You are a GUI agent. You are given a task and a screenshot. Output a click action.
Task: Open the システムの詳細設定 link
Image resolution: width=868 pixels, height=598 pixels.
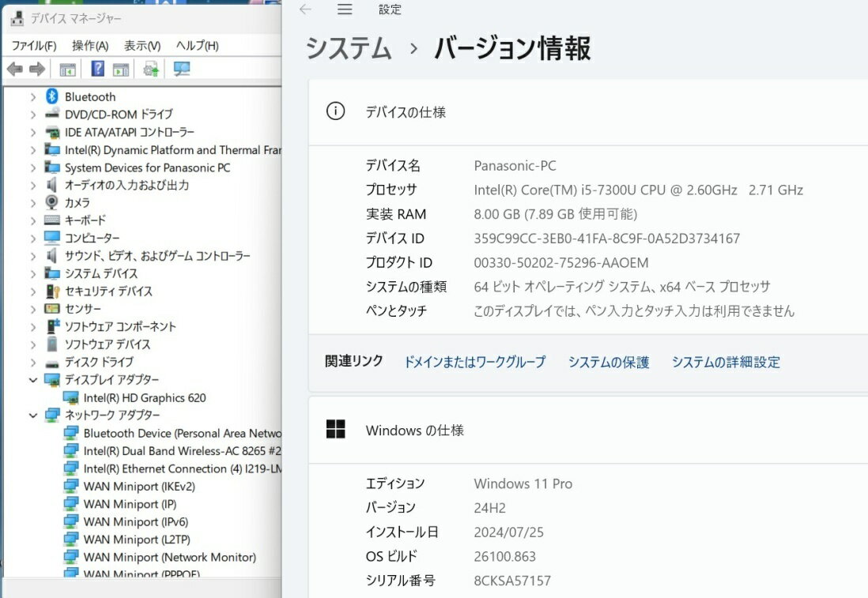tap(726, 362)
